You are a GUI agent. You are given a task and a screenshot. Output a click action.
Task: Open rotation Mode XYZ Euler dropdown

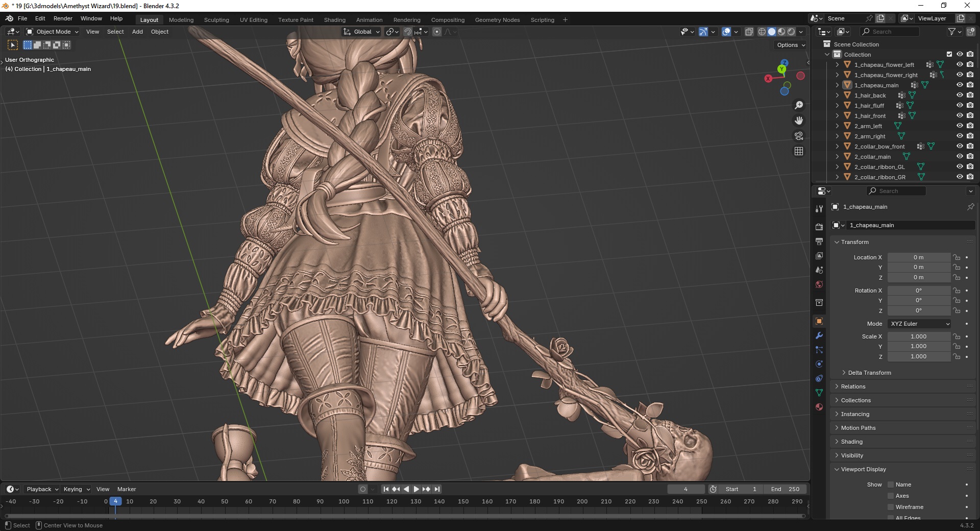(x=920, y=324)
